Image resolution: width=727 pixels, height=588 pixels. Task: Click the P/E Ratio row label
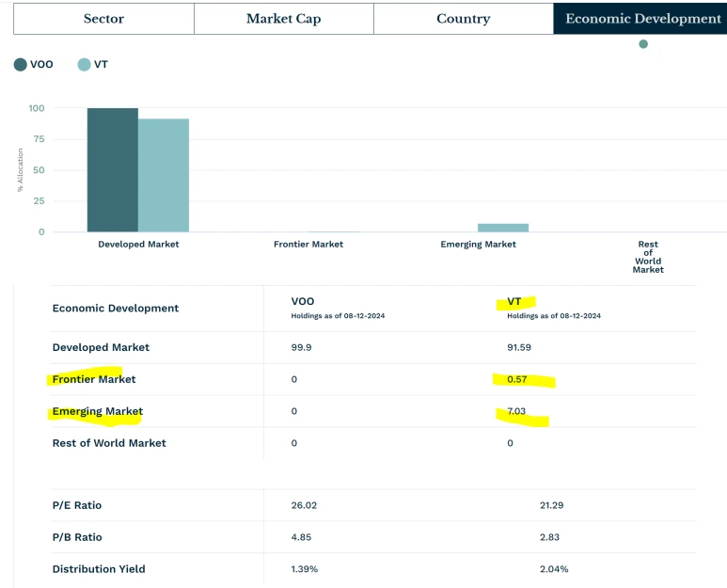[77, 505]
